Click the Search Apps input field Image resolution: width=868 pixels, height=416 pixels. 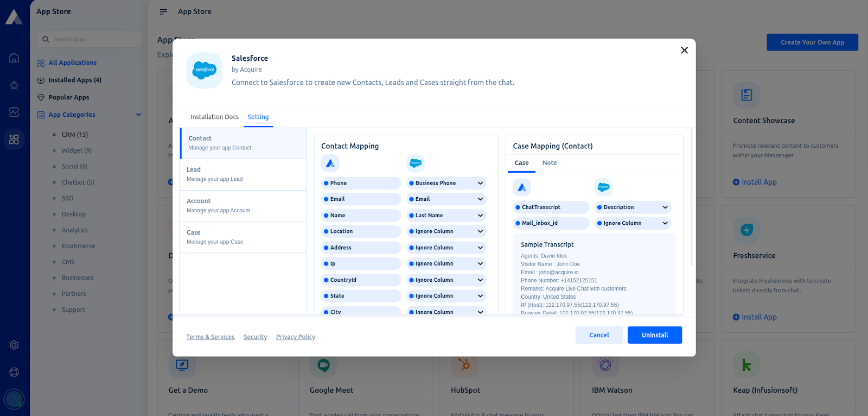89,39
